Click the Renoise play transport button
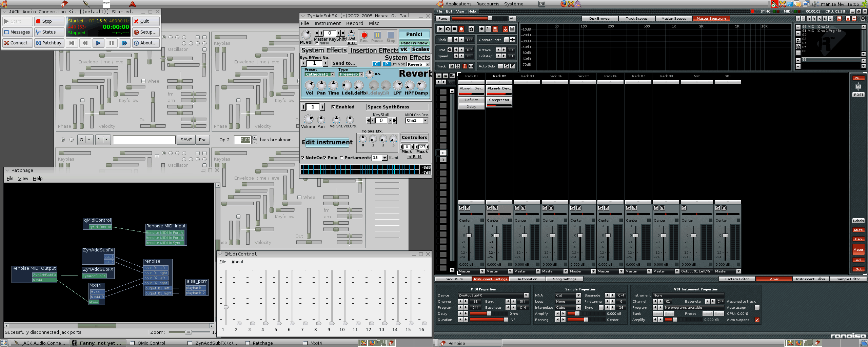Viewport: 868px width, 347px height. click(440, 29)
